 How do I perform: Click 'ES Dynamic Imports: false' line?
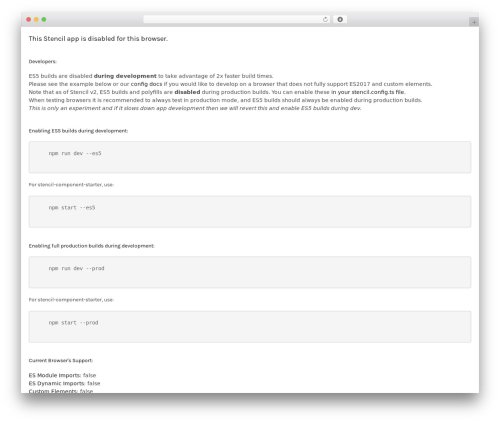coord(64,383)
